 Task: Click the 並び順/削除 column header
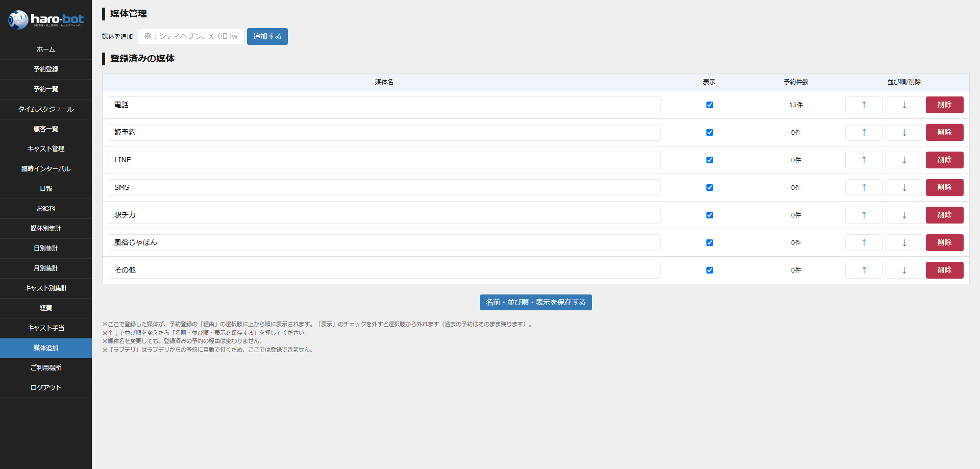coord(904,82)
